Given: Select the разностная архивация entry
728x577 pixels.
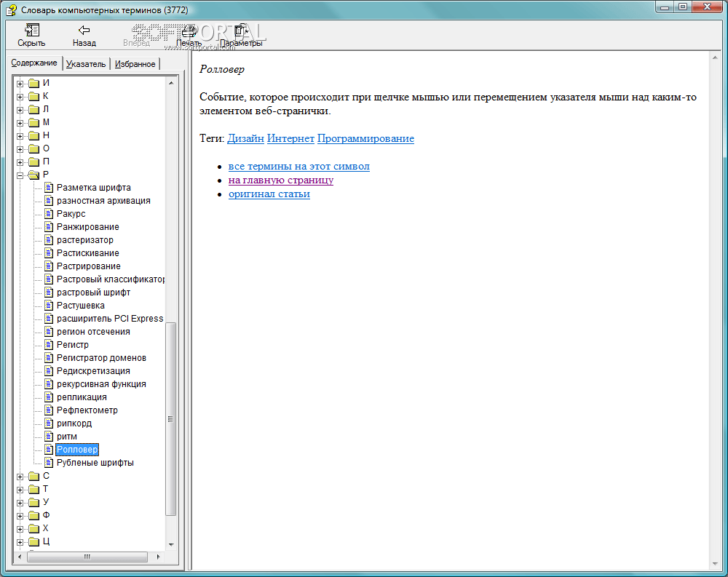Looking at the screenshot, I should (x=103, y=201).
